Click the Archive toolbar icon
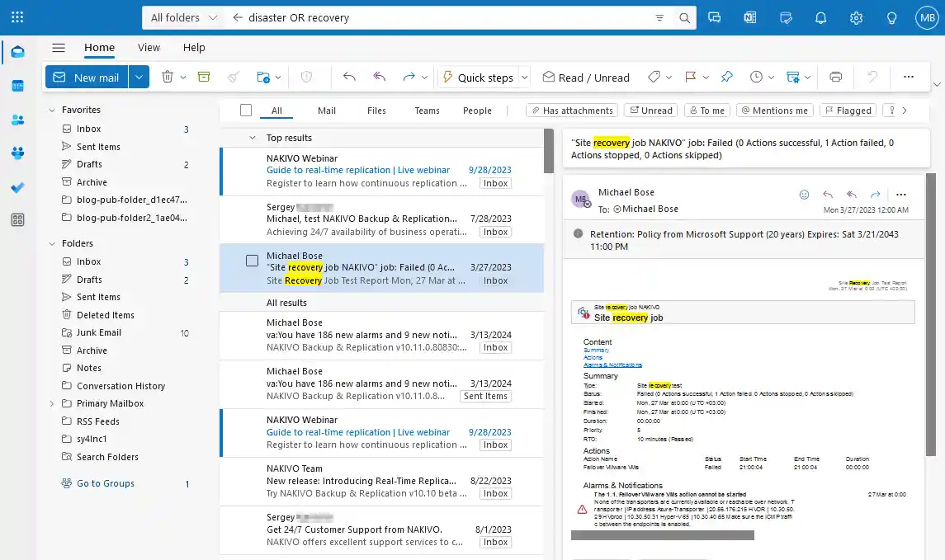 coord(204,77)
